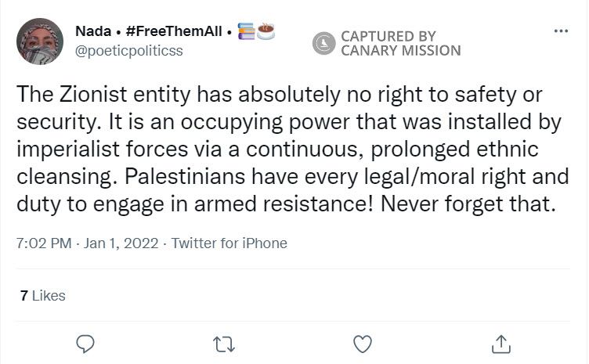Click the coffee cup emoji in the name
The height and width of the screenshot is (364, 589).
pos(267,31)
